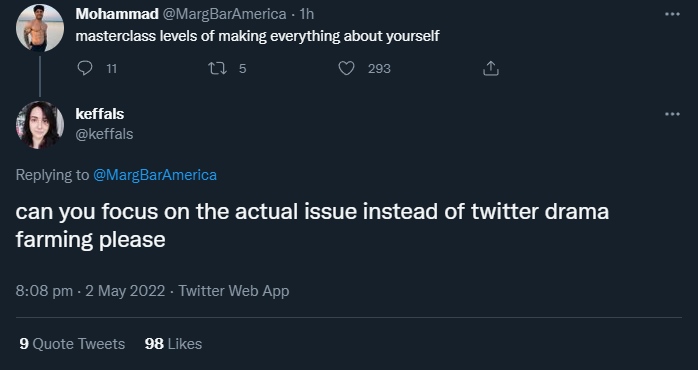Open the @keffals handle

coord(104,134)
